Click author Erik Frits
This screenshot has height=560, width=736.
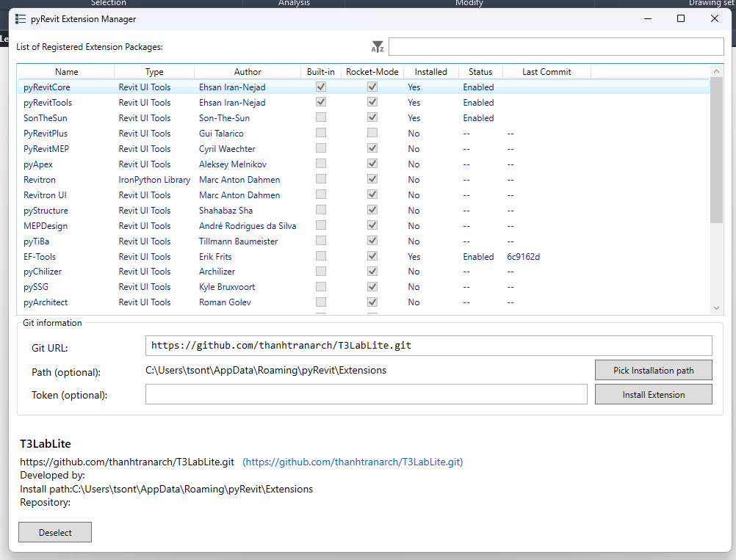[x=215, y=257]
